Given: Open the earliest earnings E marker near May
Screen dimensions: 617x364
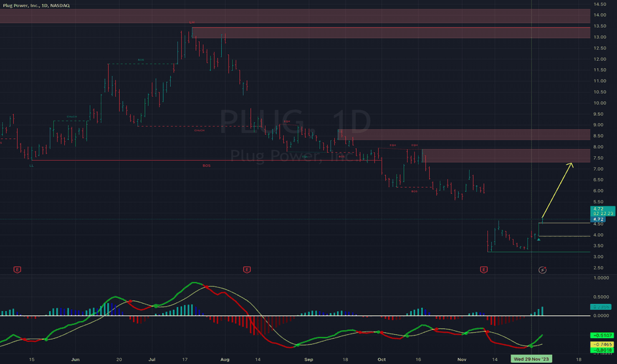Looking at the screenshot, I should coord(17,269).
